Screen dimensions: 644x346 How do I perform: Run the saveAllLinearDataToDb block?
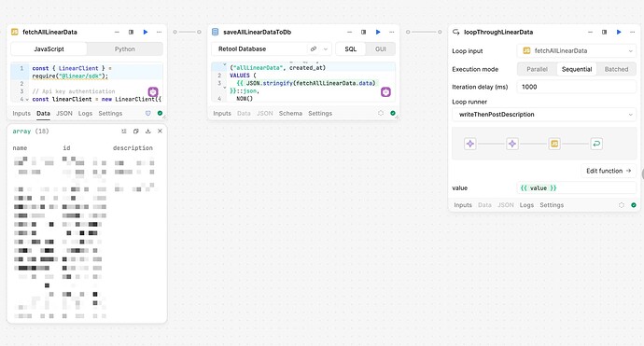click(378, 32)
